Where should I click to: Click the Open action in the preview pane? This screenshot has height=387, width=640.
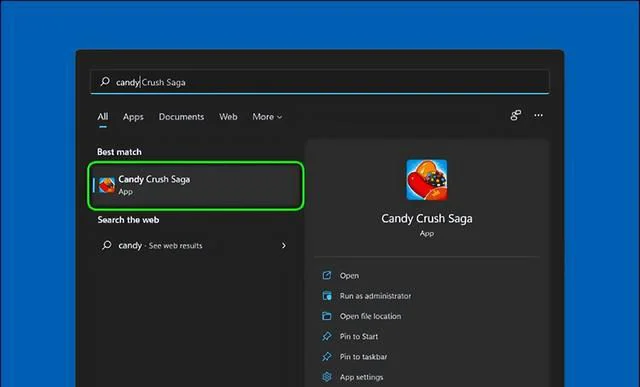tap(349, 276)
